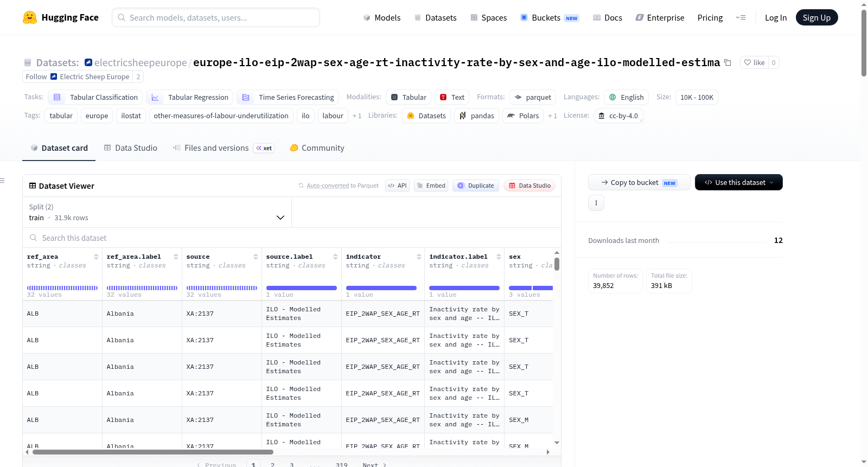Viewport: 868px width, 467px height.
Task: Click the ref_area values distribution bar
Action: coord(62,288)
